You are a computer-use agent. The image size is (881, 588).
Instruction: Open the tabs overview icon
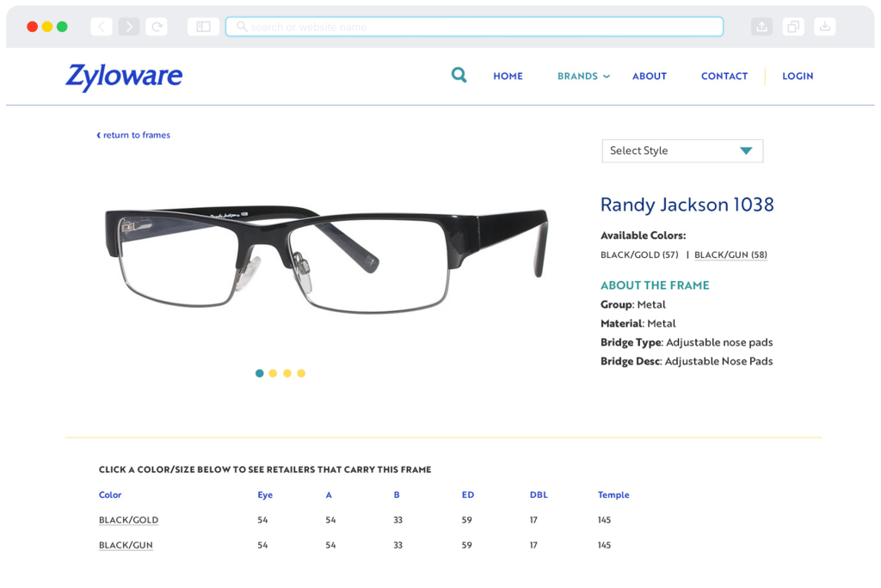click(793, 27)
